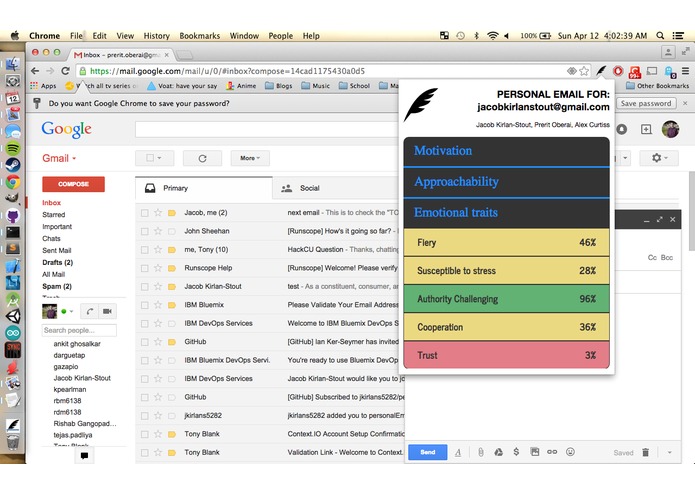Image resolution: width=695 pixels, height=494 pixels.
Task: Select checkbox for John Sheehan email
Action: pos(144,231)
